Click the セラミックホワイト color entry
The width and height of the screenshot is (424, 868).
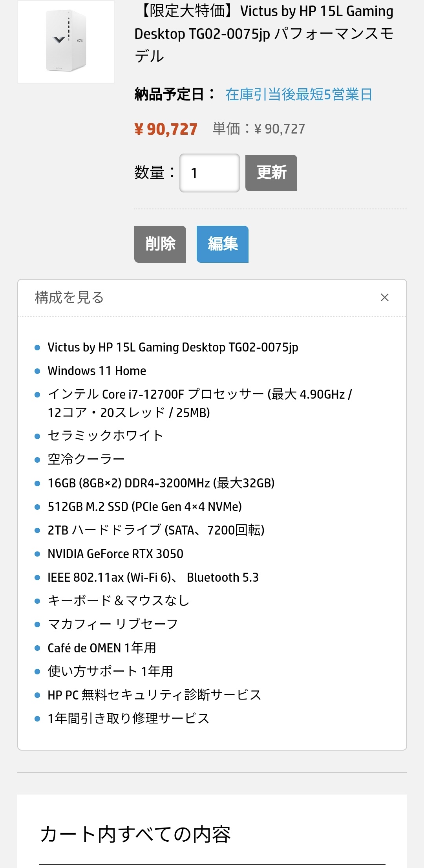point(105,436)
